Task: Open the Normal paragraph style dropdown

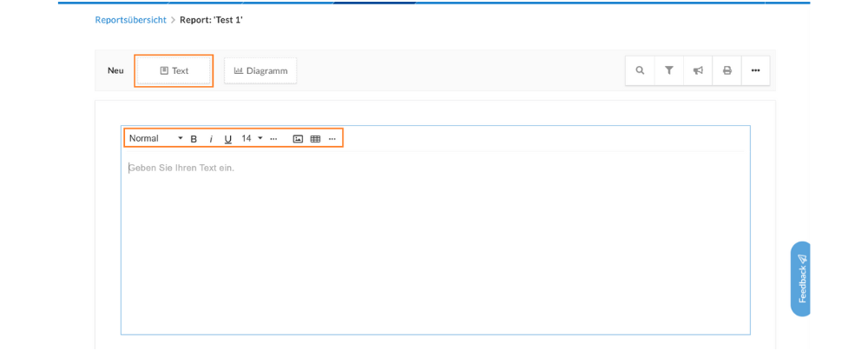Action: [x=155, y=138]
